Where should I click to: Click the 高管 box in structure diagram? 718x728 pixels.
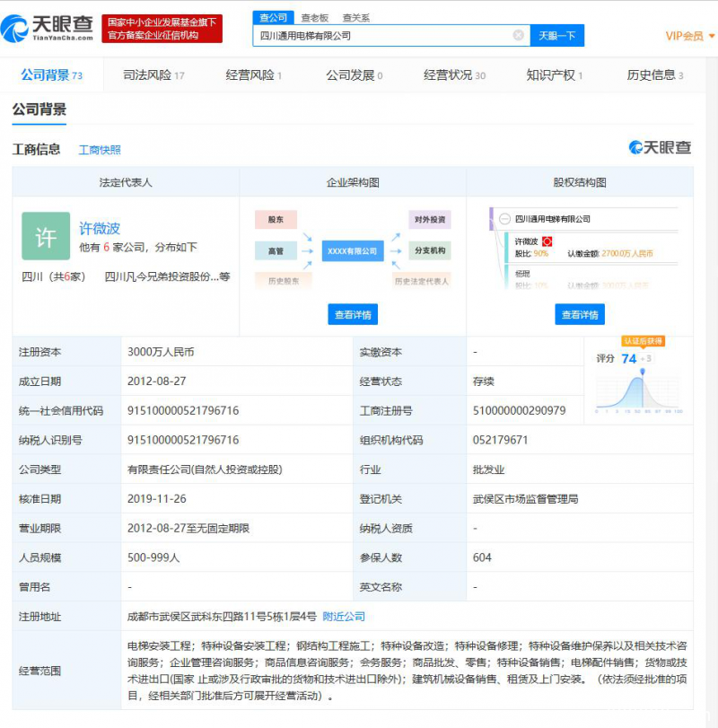pyautogui.click(x=276, y=250)
